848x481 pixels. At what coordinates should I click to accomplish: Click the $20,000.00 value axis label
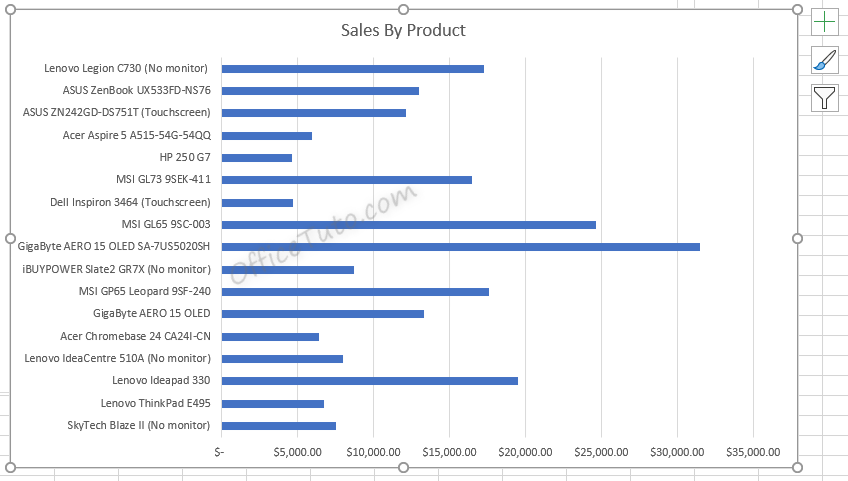click(x=525, y=452)
